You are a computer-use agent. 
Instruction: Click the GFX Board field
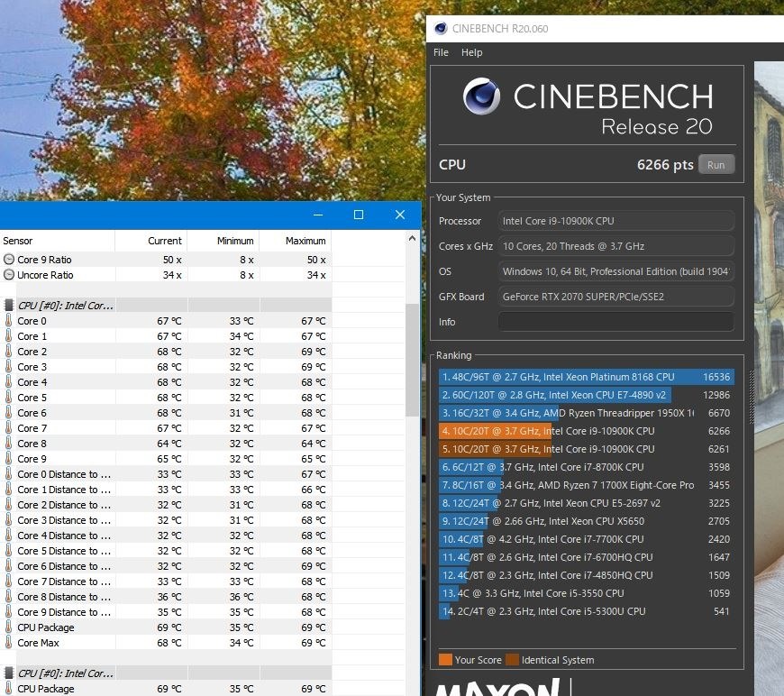616,297
